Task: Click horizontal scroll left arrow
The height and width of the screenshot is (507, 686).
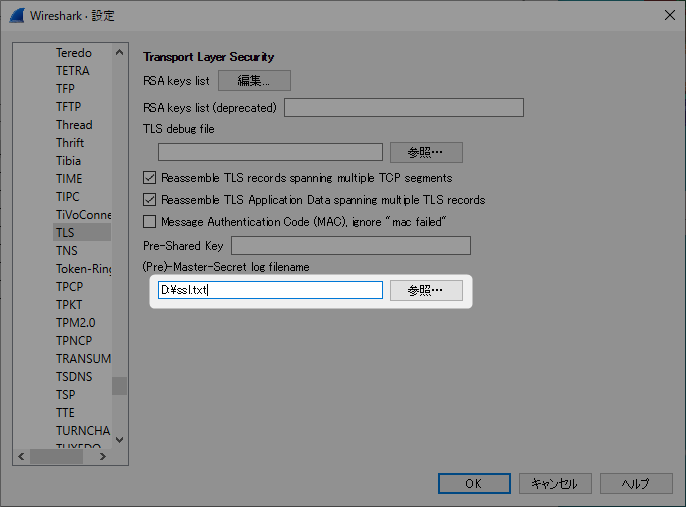Action: click(21, 457)
